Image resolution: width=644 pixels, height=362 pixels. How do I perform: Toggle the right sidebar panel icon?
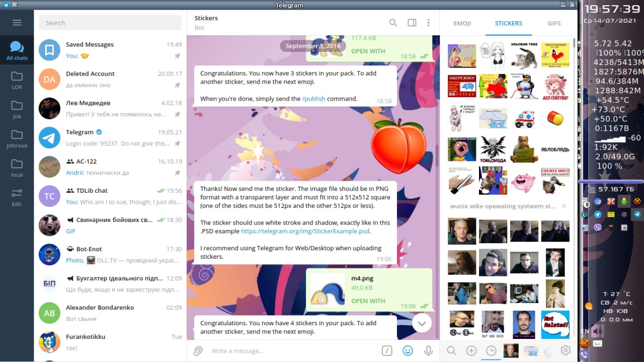412,23
